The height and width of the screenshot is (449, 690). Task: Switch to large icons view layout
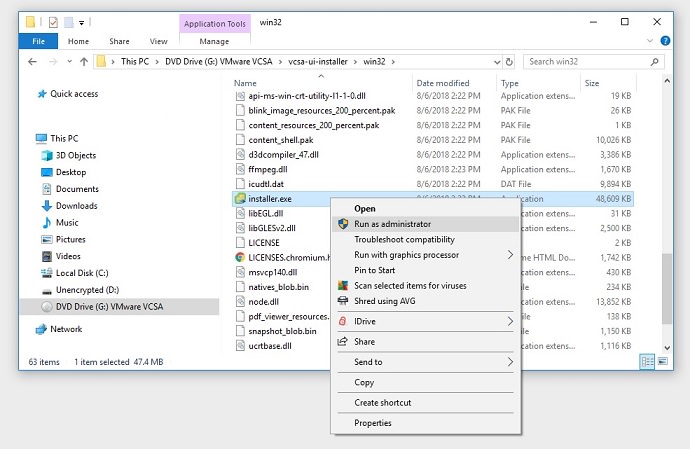(663, 362)
